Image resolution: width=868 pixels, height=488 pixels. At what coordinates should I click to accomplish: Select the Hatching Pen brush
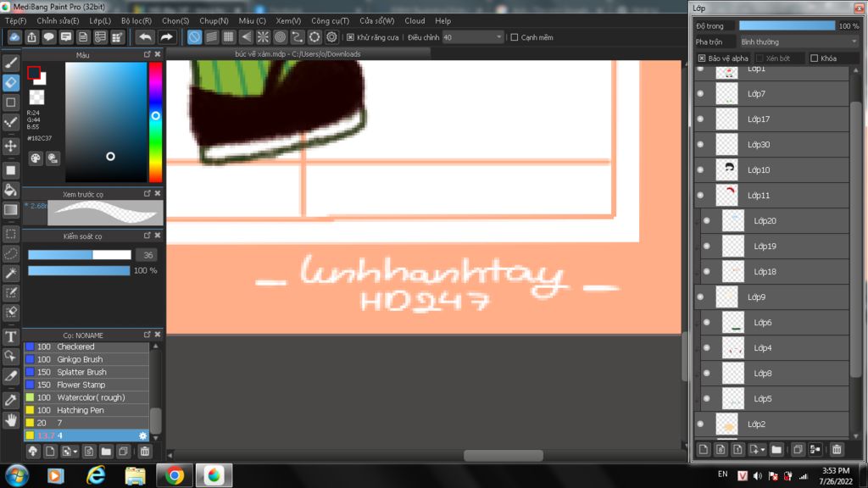pyautogui.click(x=86, y=410)
